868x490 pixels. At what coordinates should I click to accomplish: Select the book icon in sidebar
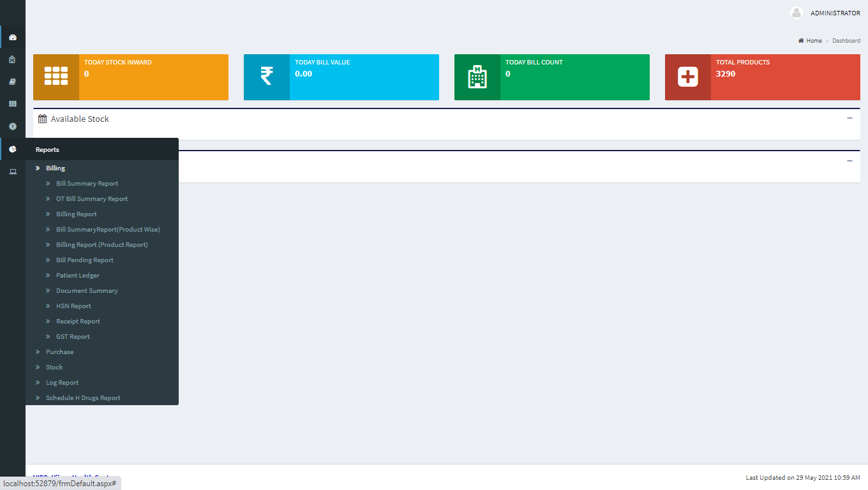pos(13,82)
